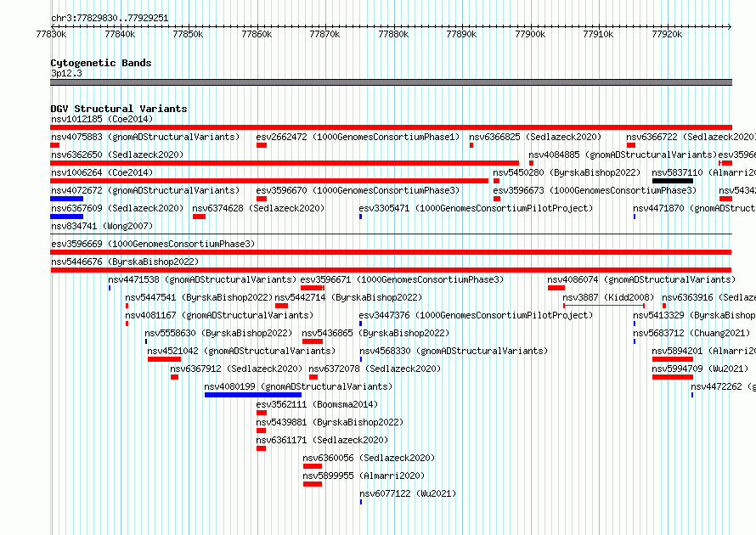
Task: Click nsv5442714 (ByrskaBishop2022) label
Action: click(348, 297)
